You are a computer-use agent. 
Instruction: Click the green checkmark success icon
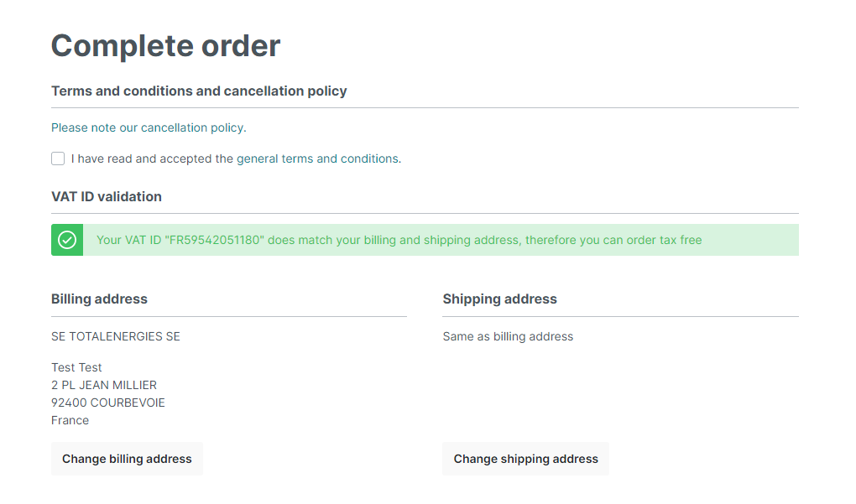point(67,240)
